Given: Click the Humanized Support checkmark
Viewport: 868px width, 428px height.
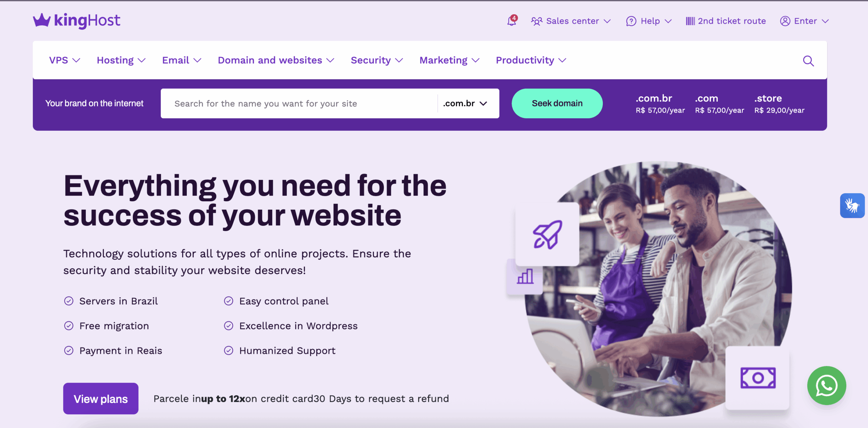Looking at the screenshot, I should coord(229,350).
